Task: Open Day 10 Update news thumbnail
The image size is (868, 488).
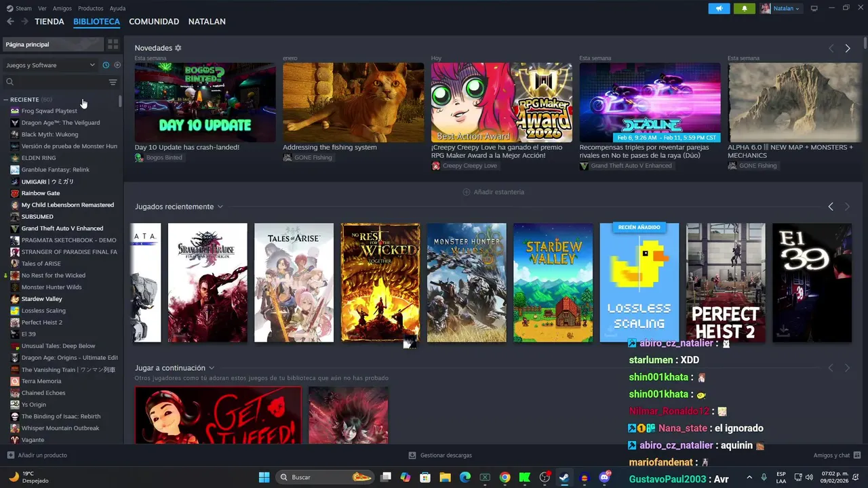Action: tap(205, 102)
